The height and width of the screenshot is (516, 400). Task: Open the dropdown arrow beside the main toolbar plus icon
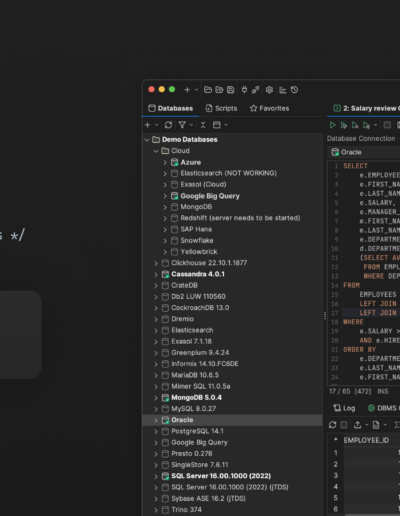[x=196, y=90]
